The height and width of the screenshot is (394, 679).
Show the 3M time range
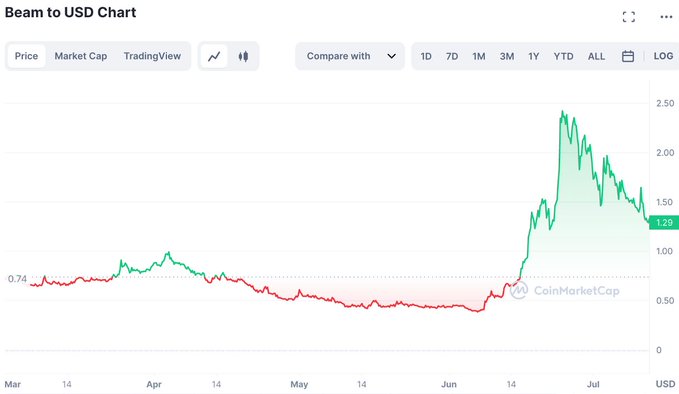(507, 56)
